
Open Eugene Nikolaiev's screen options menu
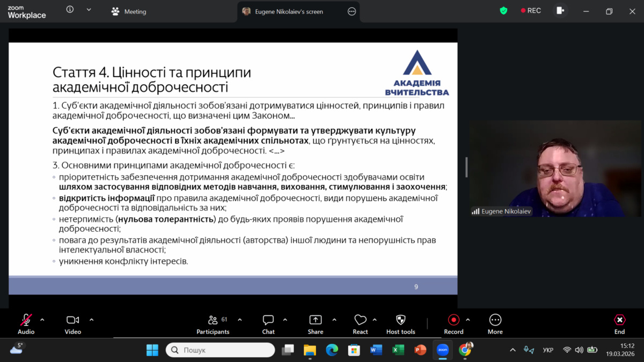tap(352, 11)
